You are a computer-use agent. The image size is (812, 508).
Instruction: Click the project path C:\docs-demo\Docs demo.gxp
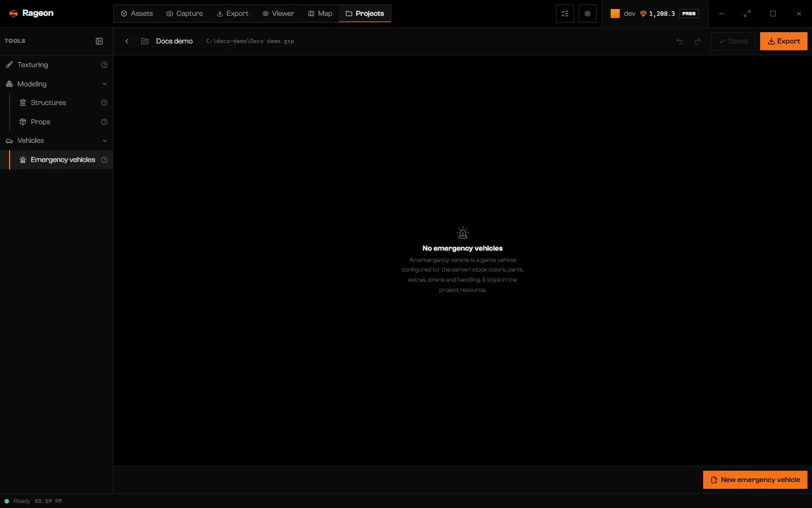click(x=250, y=41)
